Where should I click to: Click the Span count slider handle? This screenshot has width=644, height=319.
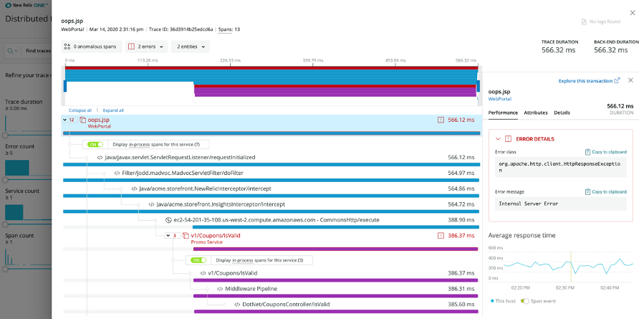[x=5, y=269]
